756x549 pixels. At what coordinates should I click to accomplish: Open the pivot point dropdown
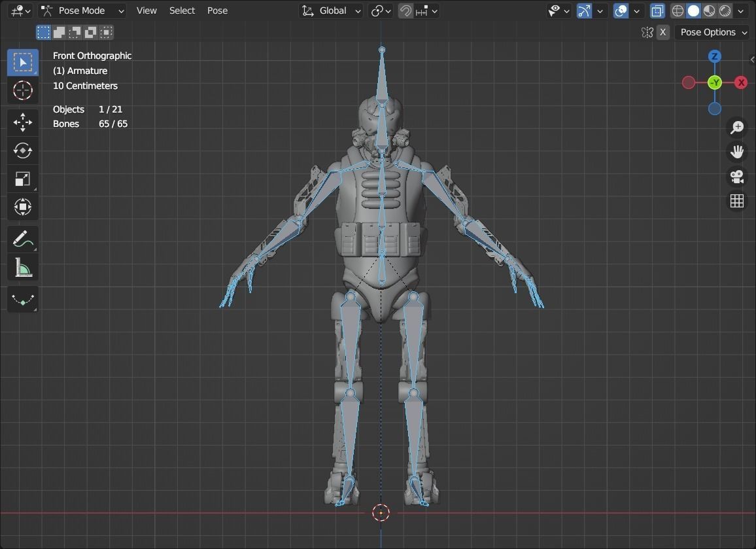click(x=381, y=10)
